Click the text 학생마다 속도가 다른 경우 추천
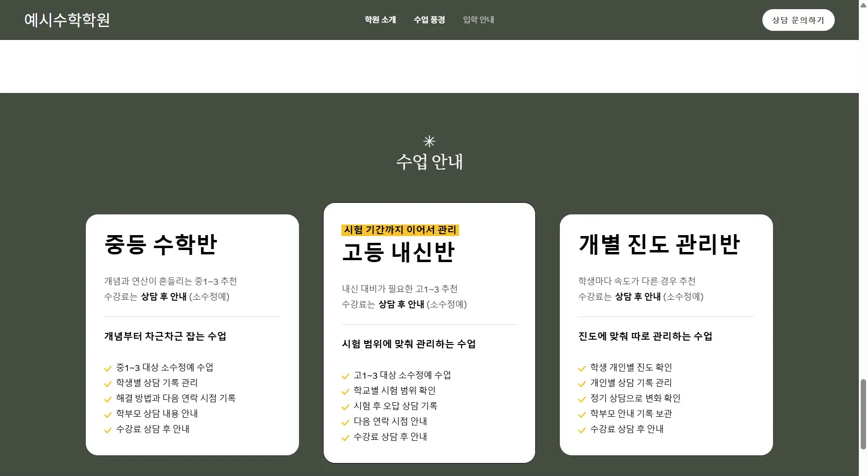The height and width of the screenshot is (476, 868). [637, 281]
